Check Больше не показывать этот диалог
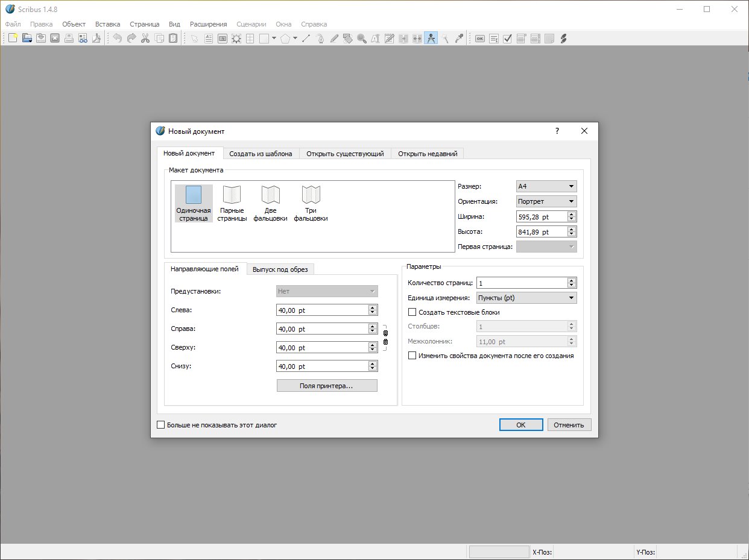 (x=160, y=425)
